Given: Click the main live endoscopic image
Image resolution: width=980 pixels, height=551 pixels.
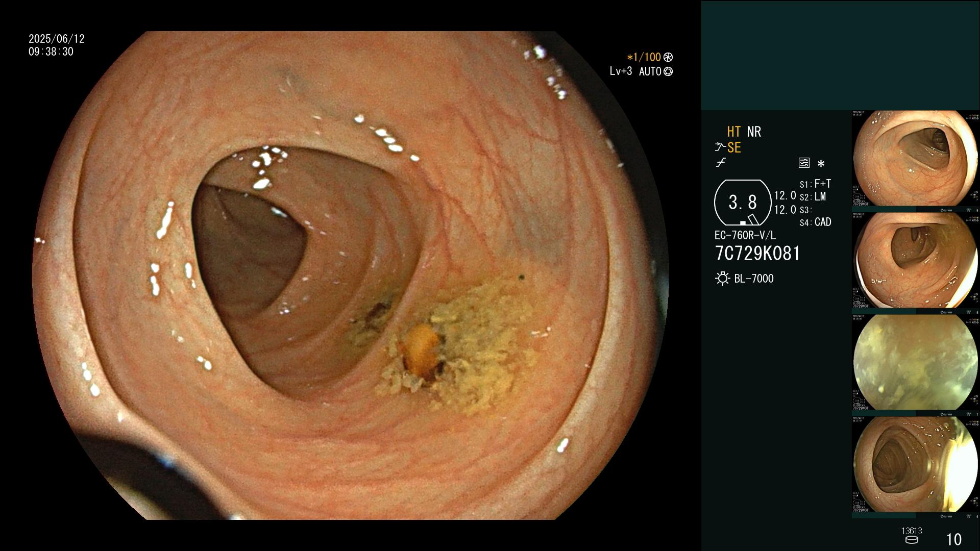Looking at the screenshot, I should click(x=351, y=275).
